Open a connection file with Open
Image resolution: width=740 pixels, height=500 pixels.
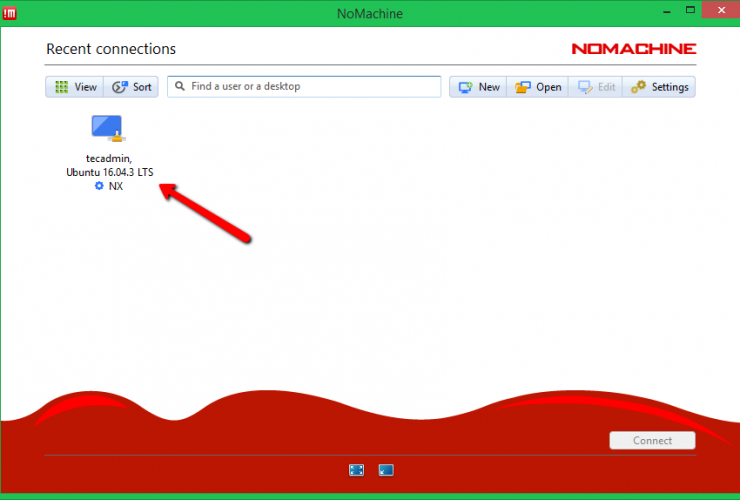[x=537, y=87]
